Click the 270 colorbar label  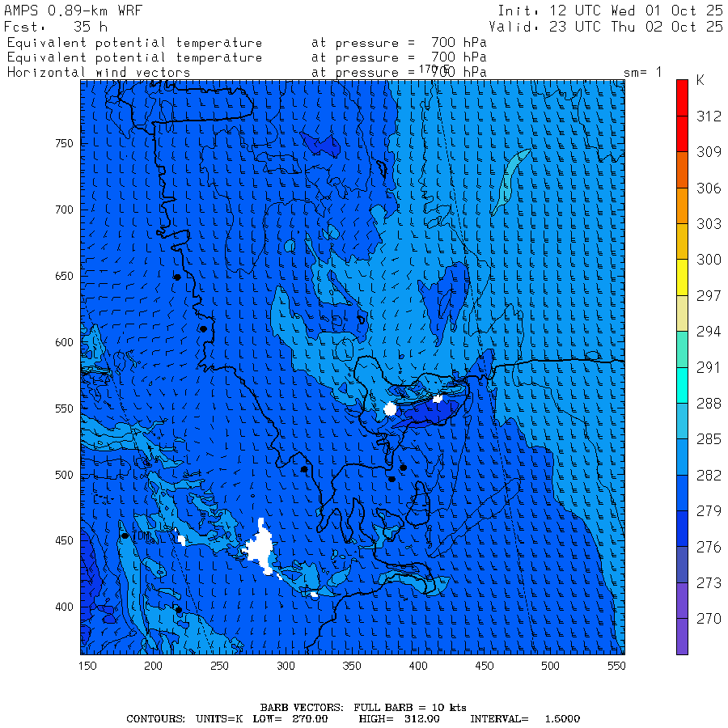709,619
